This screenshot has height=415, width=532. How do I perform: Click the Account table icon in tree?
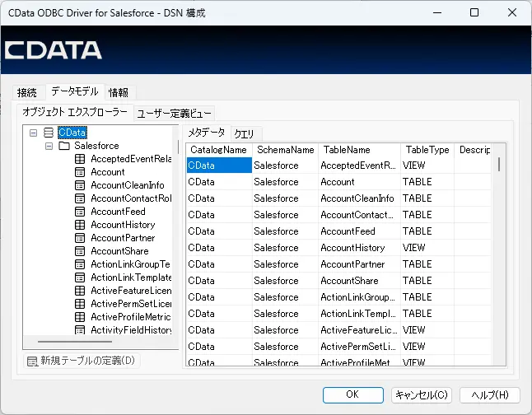80,172
